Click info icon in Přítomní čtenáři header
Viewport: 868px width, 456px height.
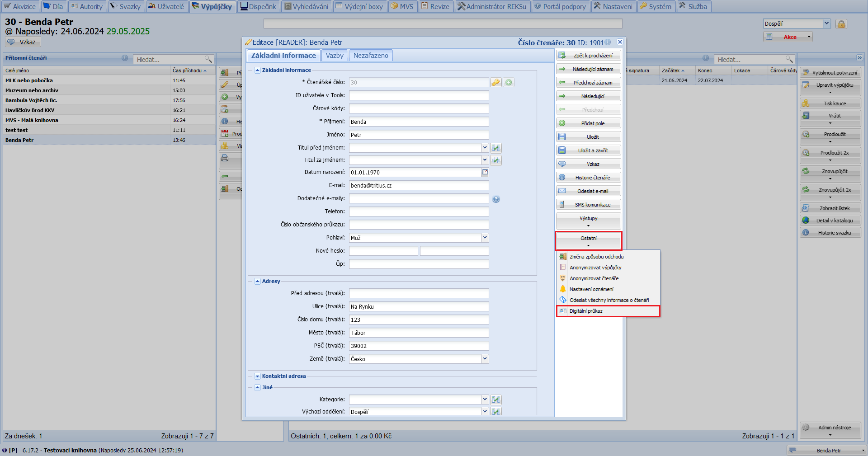pos(125,58)
